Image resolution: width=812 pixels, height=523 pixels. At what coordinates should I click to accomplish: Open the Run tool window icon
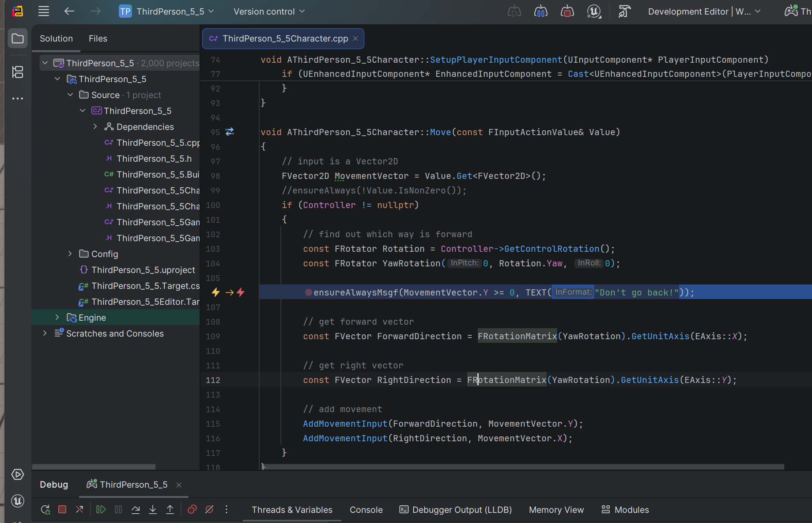[18, 474]
